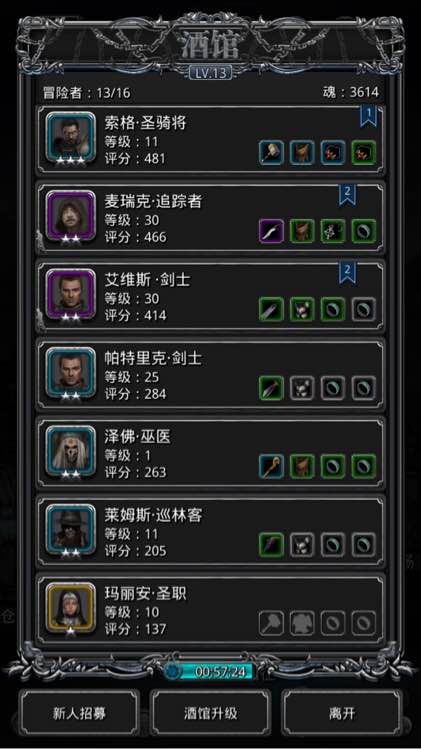Select the 帕特里克·剑士 adventurer row
Image resolution: width=421 pixels, height=750 pixels.
pyautogui.click(x=210, y=375)
